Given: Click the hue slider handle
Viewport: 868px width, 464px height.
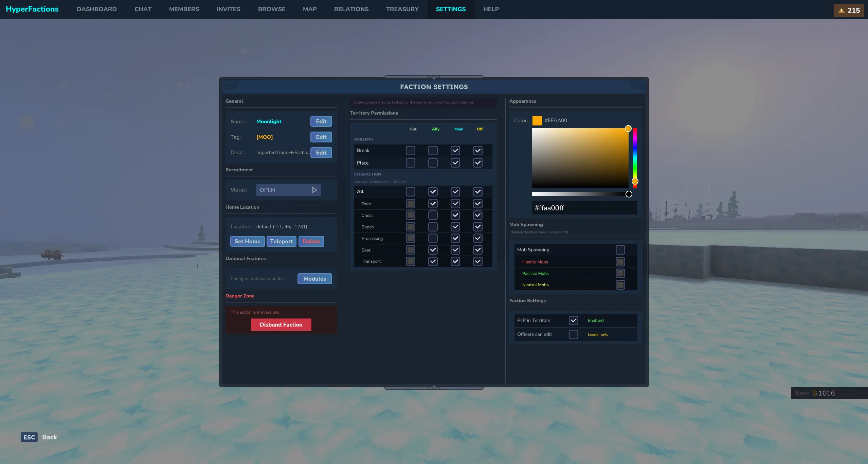Looking at the screenshot, I should click(x=635, y=181).
